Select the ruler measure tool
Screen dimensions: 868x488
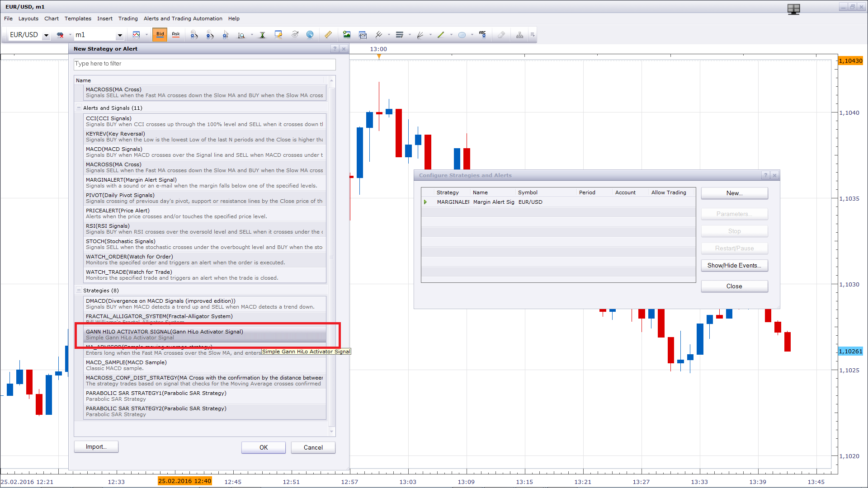pos(328,35)
